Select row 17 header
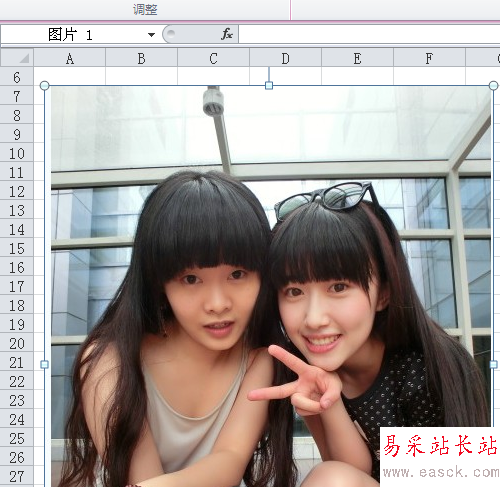This screenshot has width=500, height=487. pyautogui.click(x=17, y=286)
